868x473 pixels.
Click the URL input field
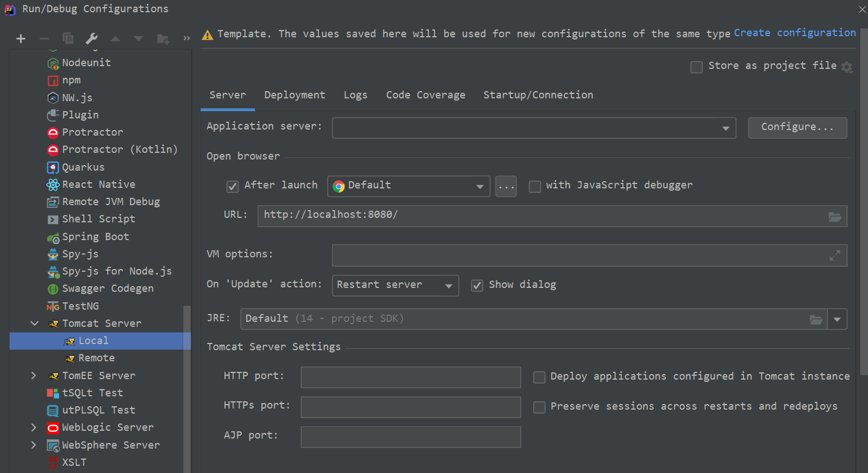[x=552, y=216]
